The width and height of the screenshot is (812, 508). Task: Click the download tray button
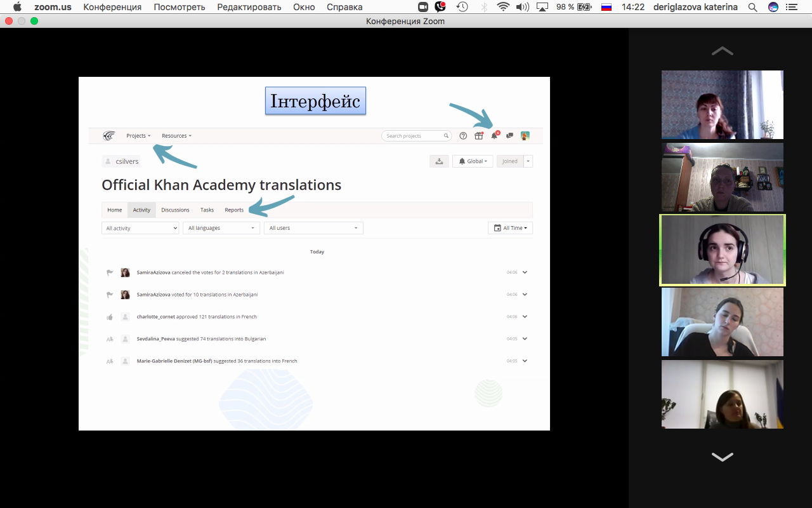pos(439,161)
